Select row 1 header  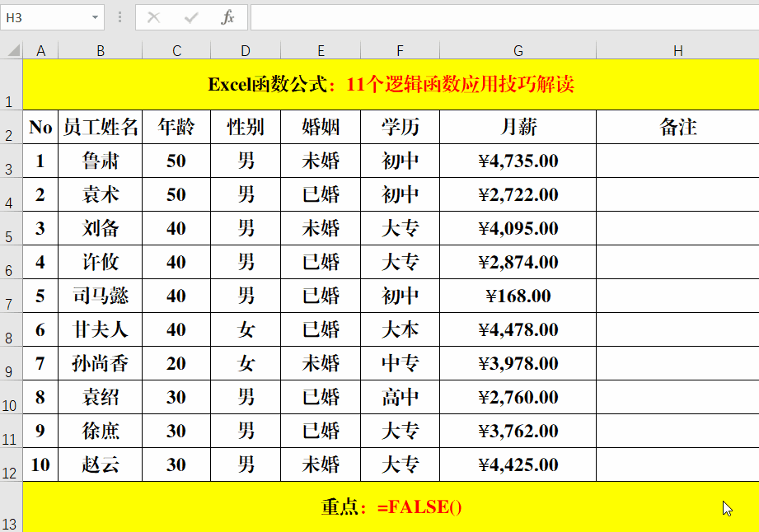coord(12,85)
